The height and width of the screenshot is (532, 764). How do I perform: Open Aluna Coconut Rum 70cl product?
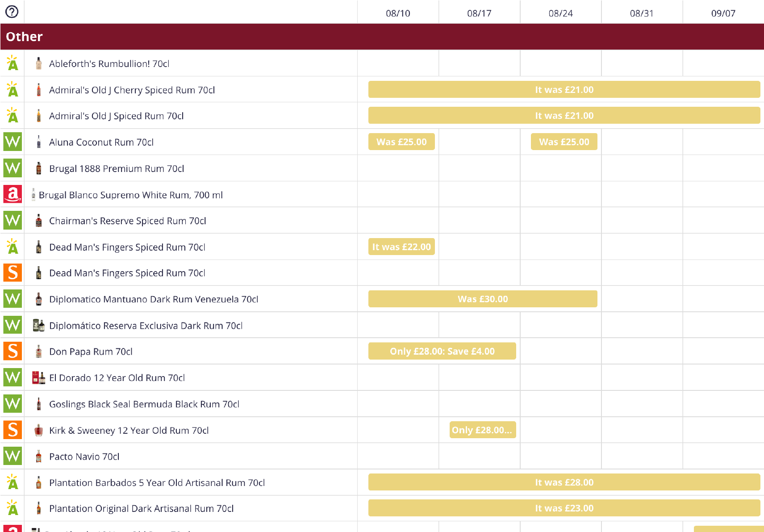101,142
